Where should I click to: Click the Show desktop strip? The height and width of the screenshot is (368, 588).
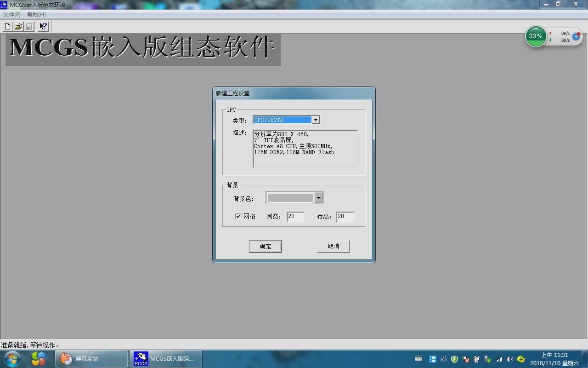pos(585,359)
